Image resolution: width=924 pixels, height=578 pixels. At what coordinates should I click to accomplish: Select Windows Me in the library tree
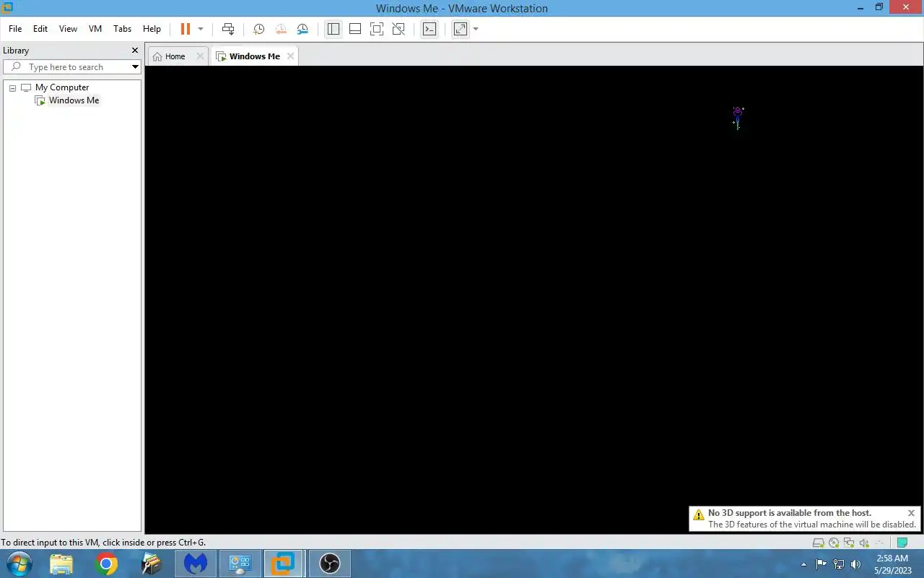pyautogui.click(x=74, y=100)
